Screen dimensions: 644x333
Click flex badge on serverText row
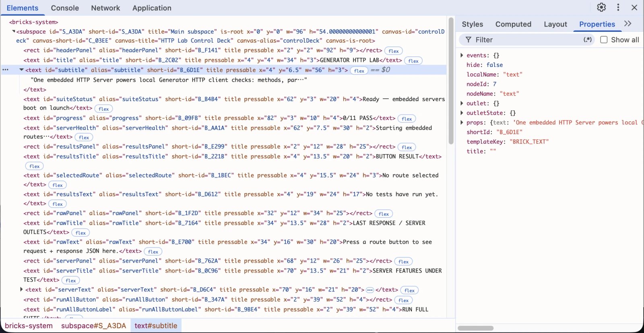click(x=410, y=290)
